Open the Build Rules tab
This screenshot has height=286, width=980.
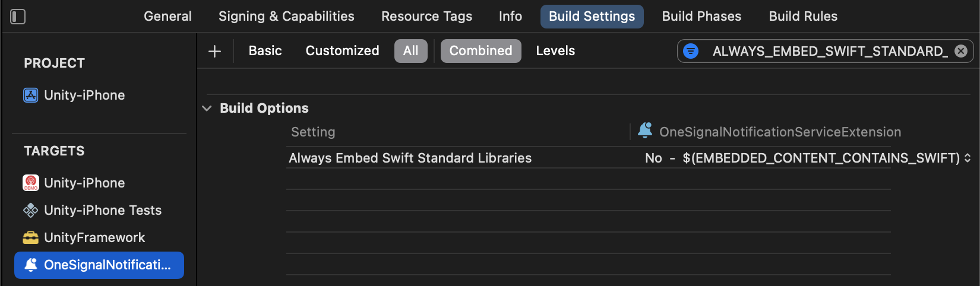click(803, 17)
